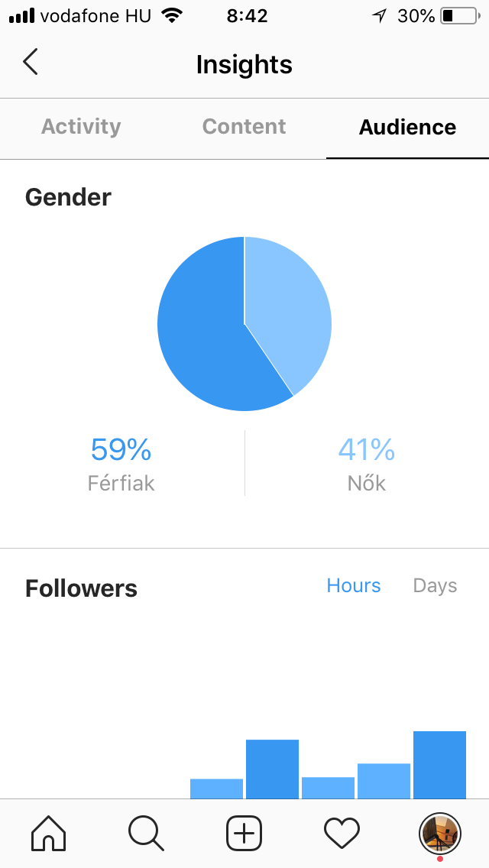Image resolution: width=489 pixels, height=868 pixels.
Task: Open activity with the Heart icon
Action: [x=342, y=834]
